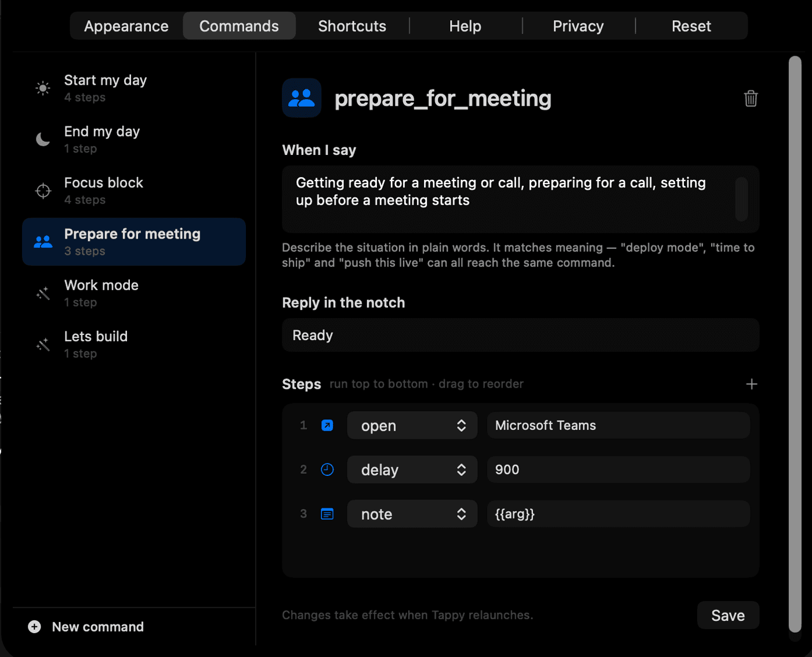812x657 pixels.
Task: Open the 'open' action dropdown in step 1
Action: [x=412, y=425]
